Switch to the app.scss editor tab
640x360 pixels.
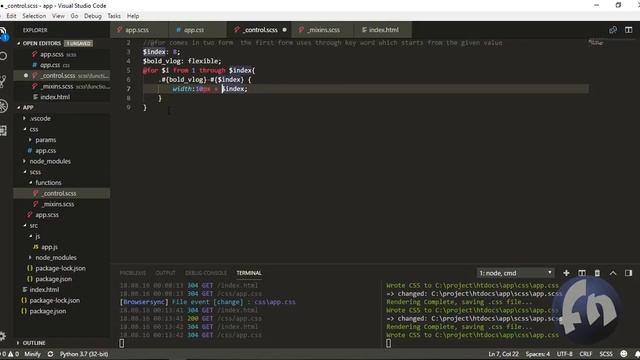[x=137, y=30]
